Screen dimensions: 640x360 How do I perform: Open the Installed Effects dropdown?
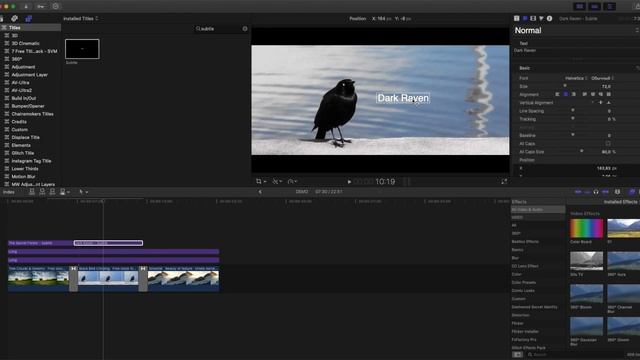click(621, 202)
